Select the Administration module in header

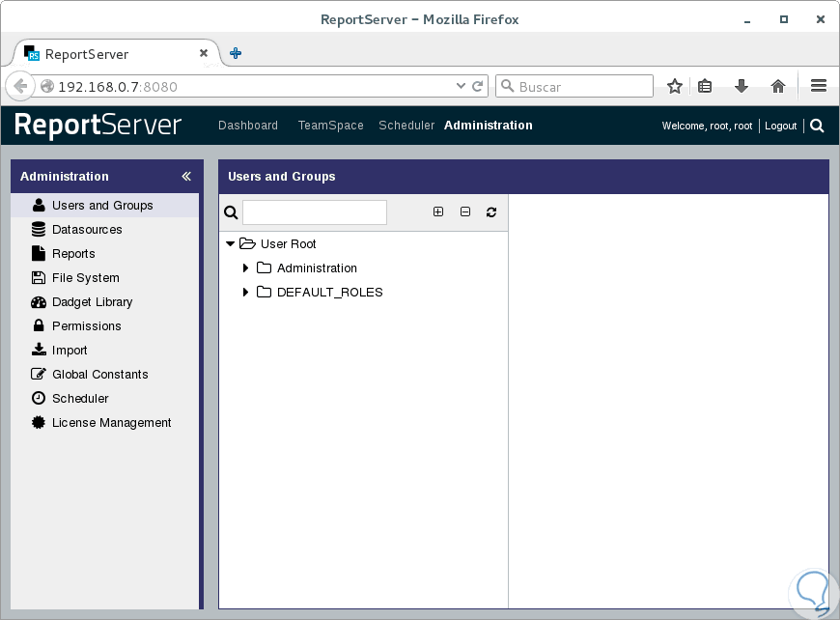tap(488, 126)
